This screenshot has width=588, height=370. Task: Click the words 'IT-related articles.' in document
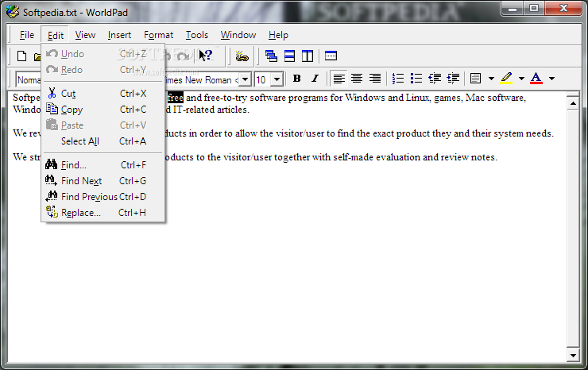211,110
